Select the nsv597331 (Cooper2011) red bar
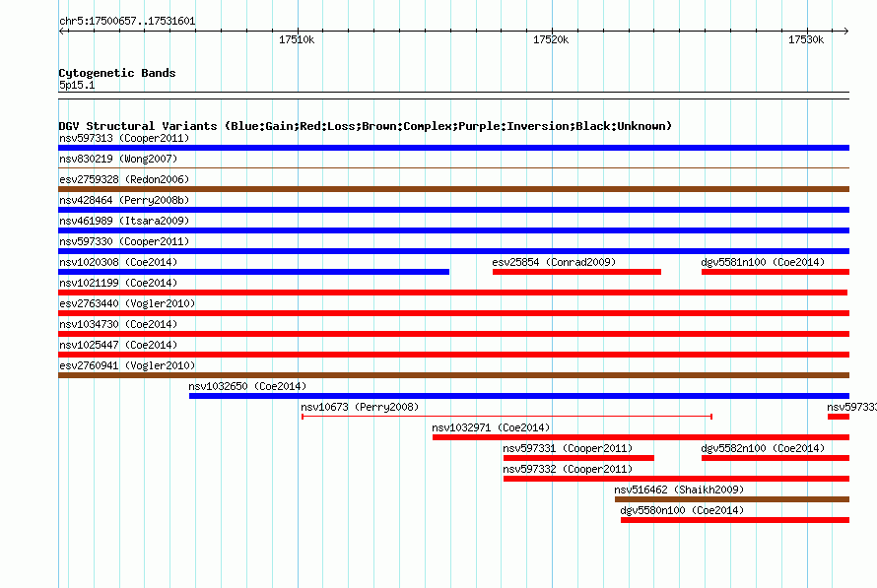Viewport: 877px width, 588px height. click(578, 458)
